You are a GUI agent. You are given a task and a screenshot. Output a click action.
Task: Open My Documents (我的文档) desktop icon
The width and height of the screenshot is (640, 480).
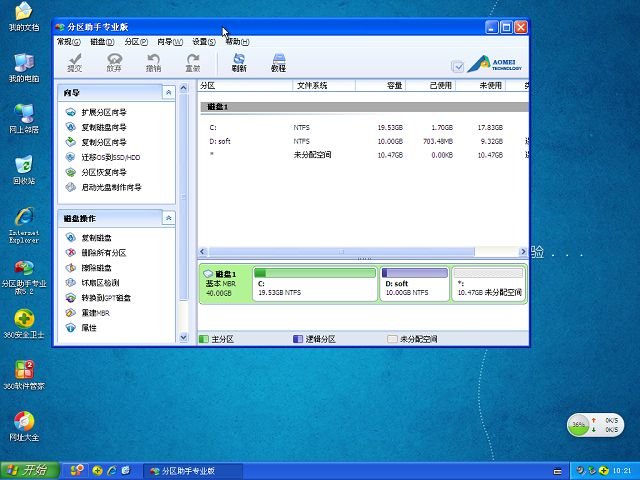tap(24, 17)
